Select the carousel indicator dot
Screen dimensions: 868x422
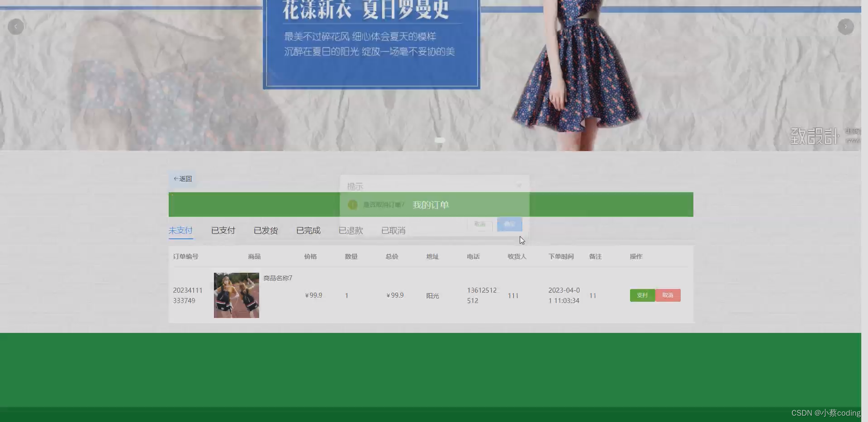point(440,140)
